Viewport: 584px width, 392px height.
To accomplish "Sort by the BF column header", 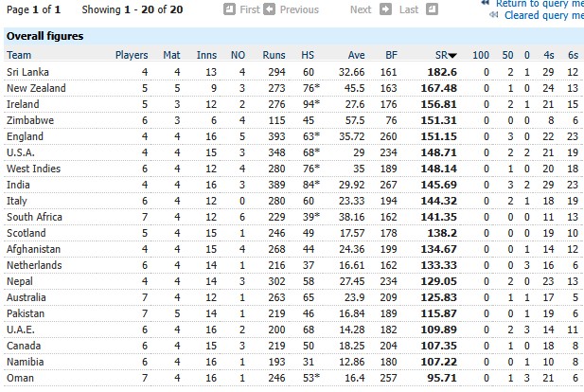I will (x=391, y=55).
